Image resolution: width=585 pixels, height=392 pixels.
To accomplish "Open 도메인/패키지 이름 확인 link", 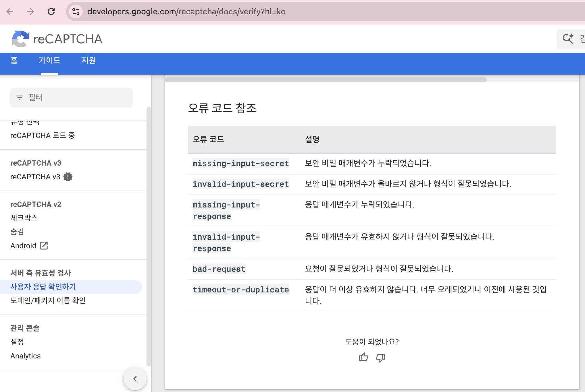I will [x=48, y=300].
